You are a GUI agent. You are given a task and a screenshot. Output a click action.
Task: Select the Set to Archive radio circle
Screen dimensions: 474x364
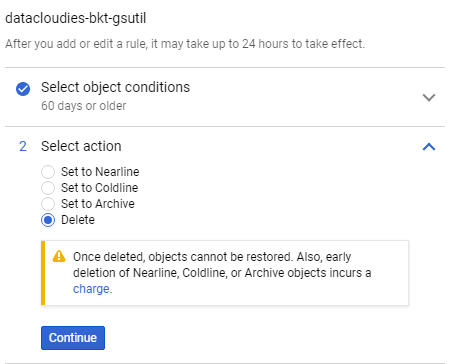48,204
